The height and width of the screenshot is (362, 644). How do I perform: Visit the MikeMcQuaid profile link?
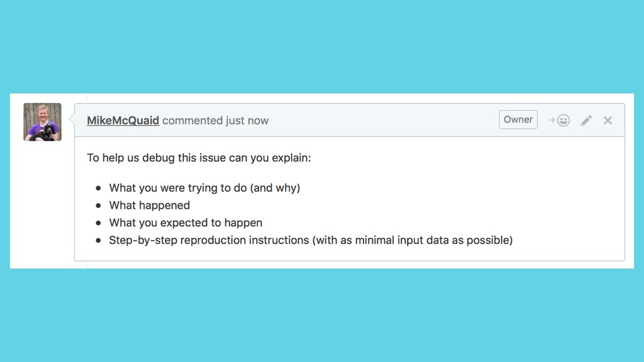(x=123, y=120)
